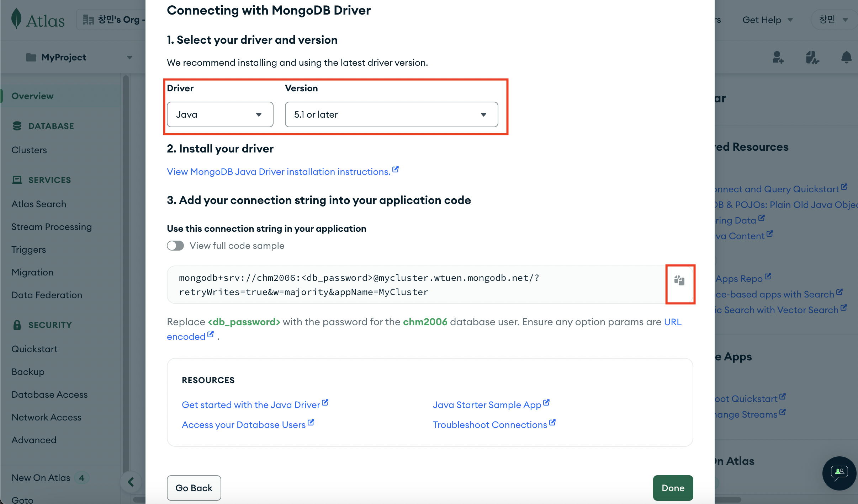
Task: Open the Troubleshoot Connections link
Action: pos(490,425)
